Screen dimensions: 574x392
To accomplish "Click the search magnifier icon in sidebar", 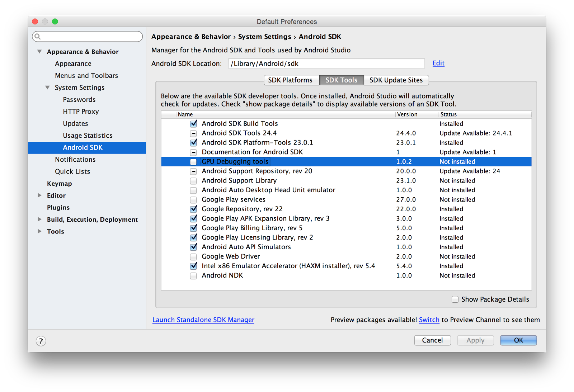I will (38, 36).
